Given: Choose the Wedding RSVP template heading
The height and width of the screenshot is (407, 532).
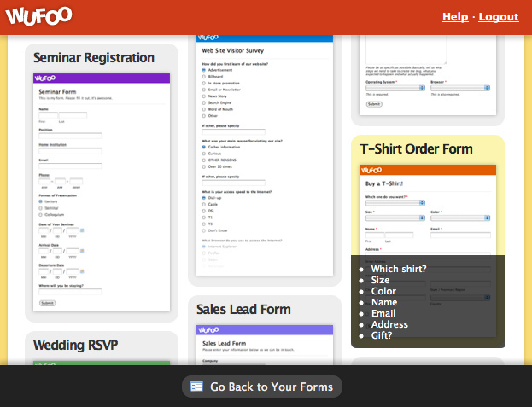Looking at the screenshot, I should coord(76,345).
